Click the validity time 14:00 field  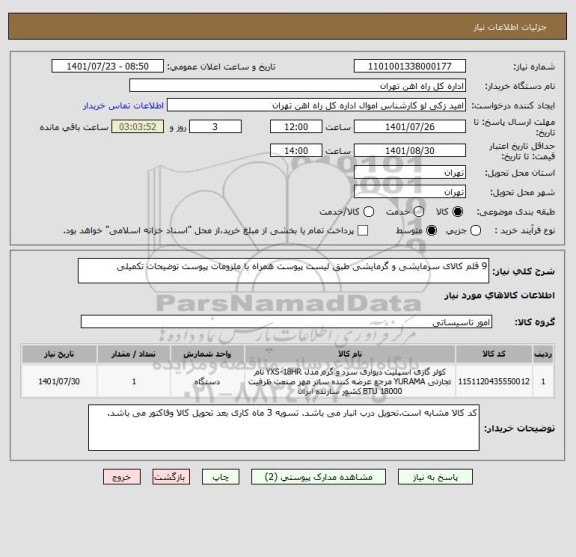coord(296,151)
